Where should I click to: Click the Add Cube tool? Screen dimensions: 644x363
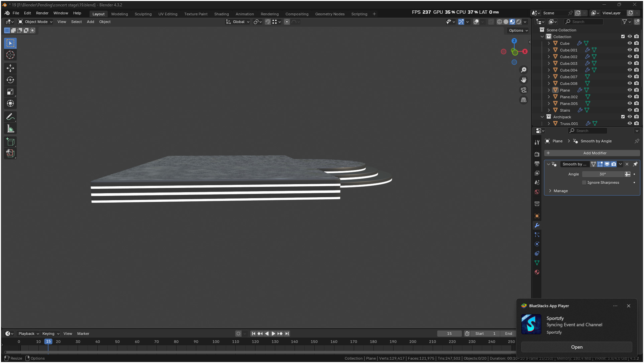(x=10, y=142)
